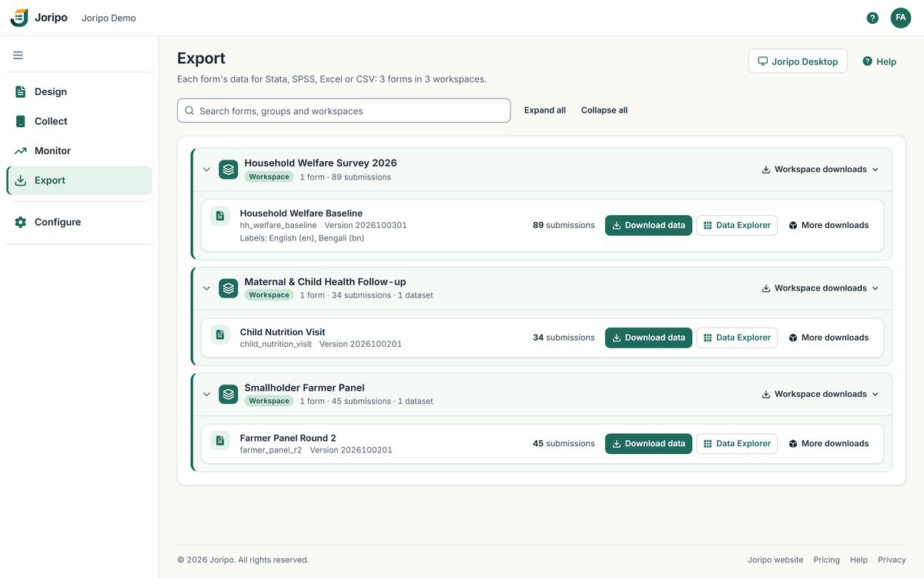
Task: Click the hh_welfare_baseline form ID text
Action: point(278,225)
